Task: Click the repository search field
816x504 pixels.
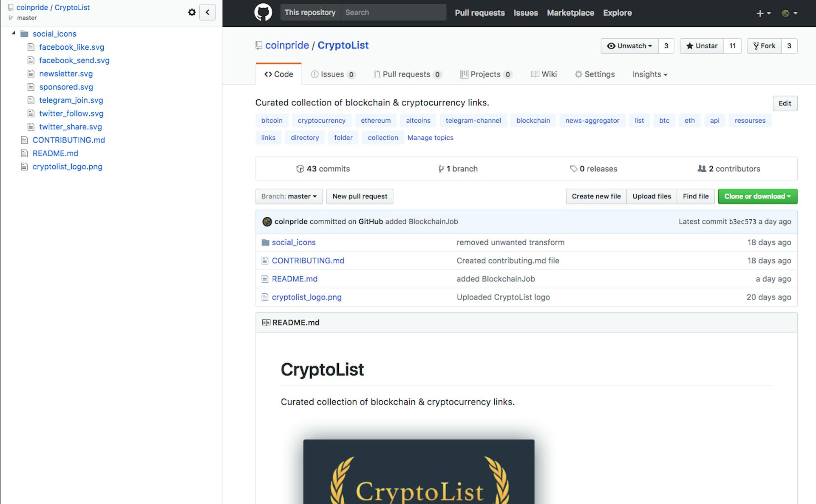Action: (393, 12)
